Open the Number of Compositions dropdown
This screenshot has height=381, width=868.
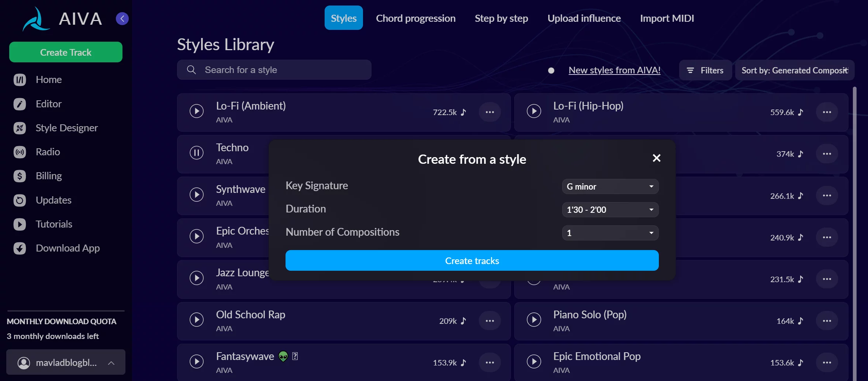coord(610,233)
